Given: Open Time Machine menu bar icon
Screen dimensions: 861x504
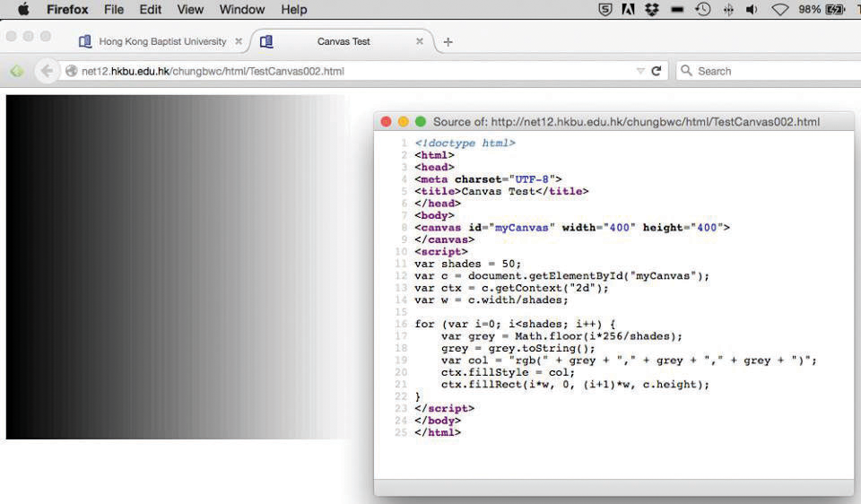Looking at the screenshot, I should point(703,9).
